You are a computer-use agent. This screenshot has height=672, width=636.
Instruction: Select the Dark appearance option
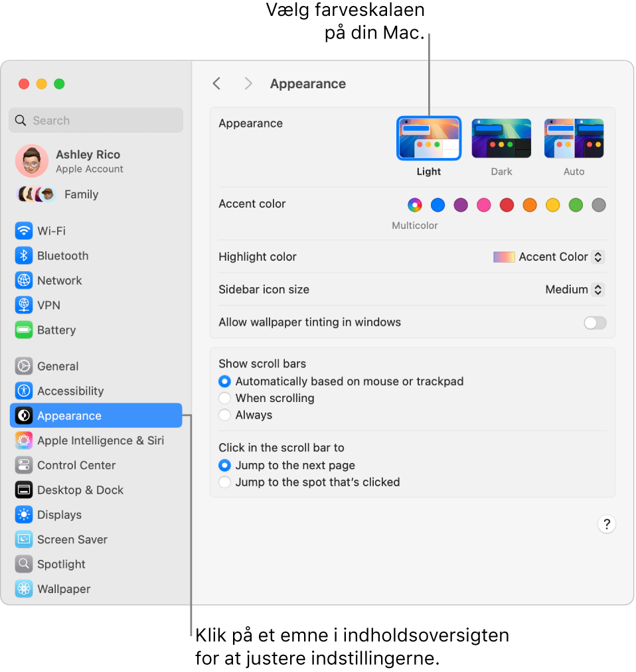[501, 137]
